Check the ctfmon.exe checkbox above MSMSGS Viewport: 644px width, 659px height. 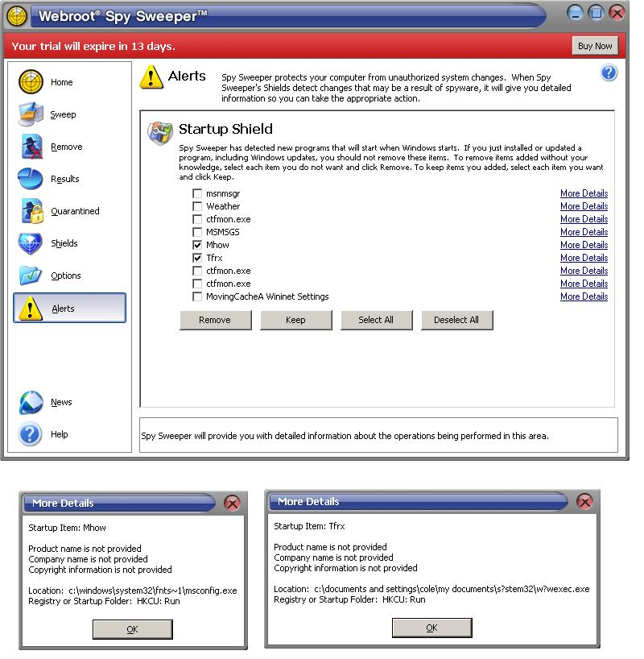pyautogui.click(x=197, y=219)
